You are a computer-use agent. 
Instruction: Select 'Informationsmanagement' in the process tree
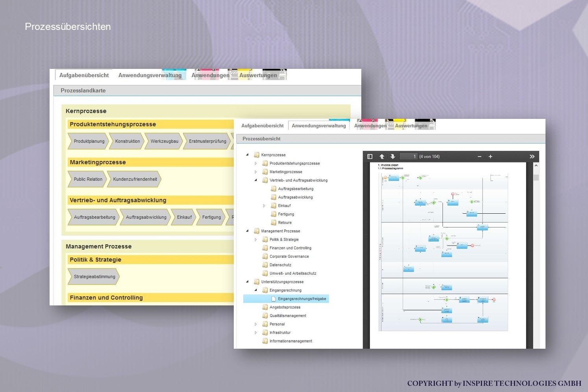(291, 341)
